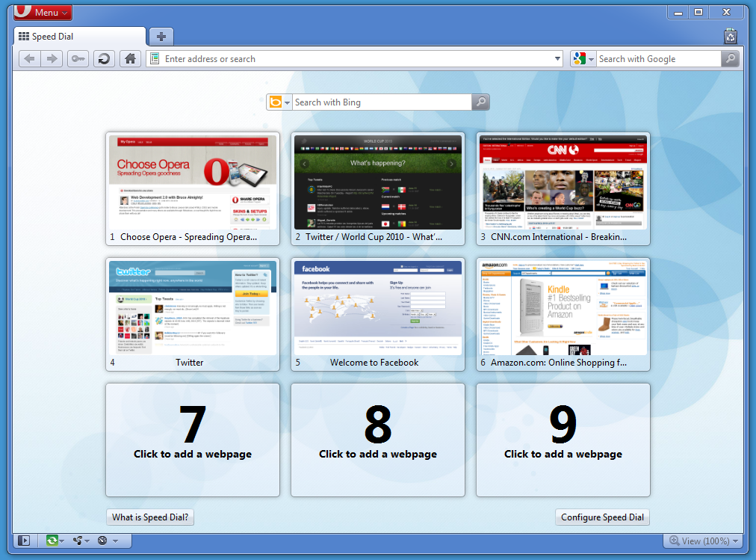Open a new tab with the plus button
The width and height of the screenshot is (756, 560).
[x=161, y=36]
